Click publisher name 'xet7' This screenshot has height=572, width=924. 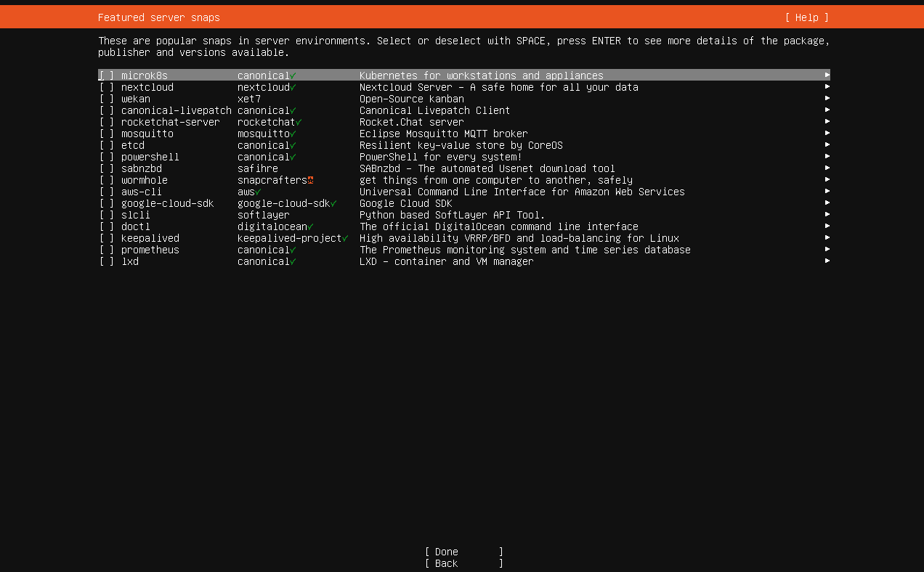tap(249, 99)
